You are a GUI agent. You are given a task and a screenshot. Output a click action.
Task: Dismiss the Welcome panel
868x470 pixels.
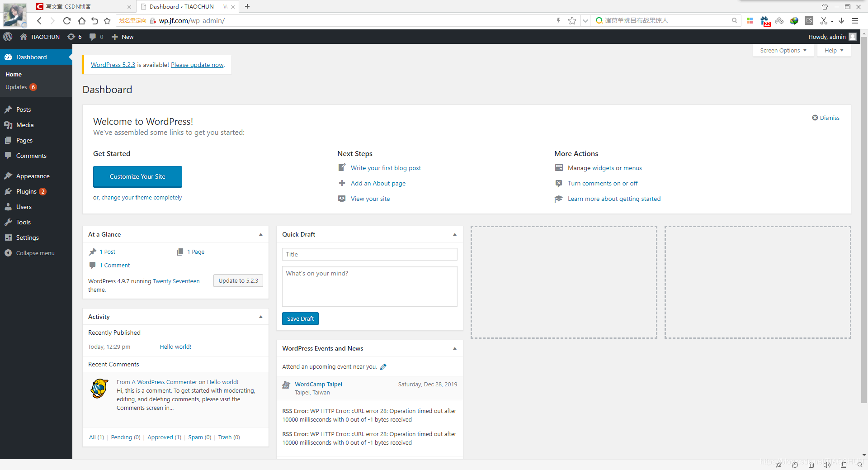coord(826,118)
